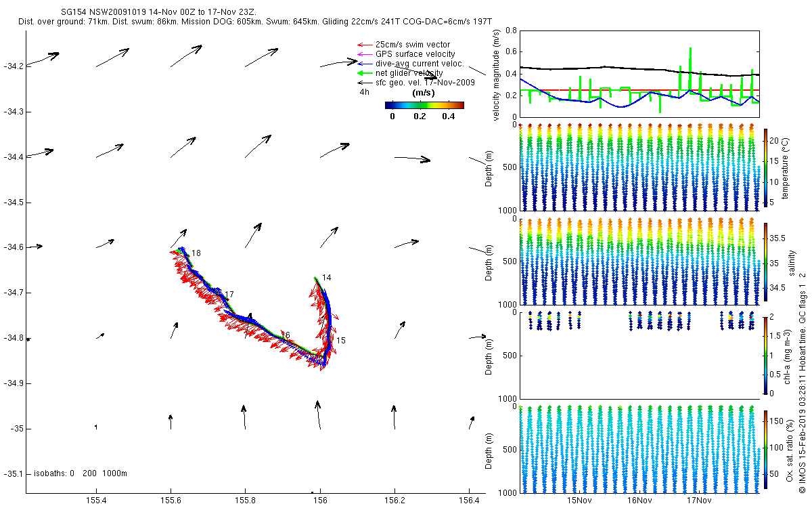The height and width of the screenshot is (508, 812).
Task: Click latitude tick label "-35.1"
Action: 14,473
